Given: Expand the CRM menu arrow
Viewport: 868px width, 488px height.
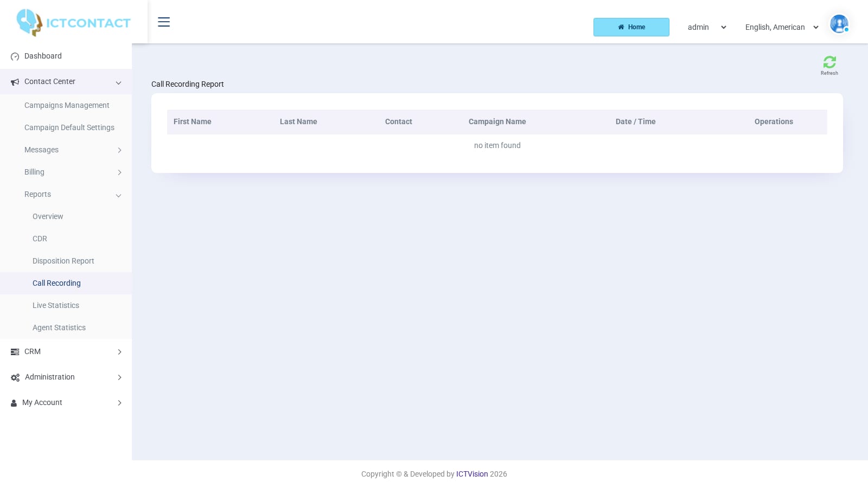Looking at the screenshot, I should coord(119,352).
